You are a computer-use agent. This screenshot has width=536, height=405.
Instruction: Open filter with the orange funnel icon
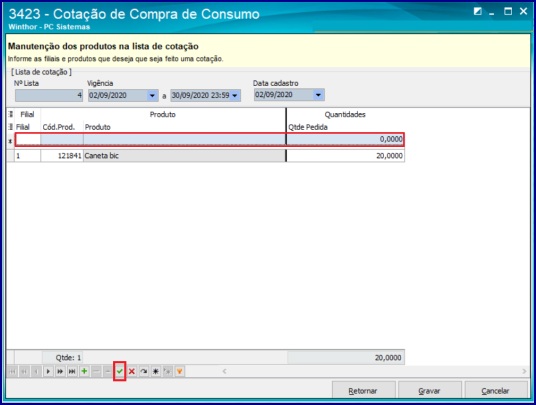click(179, 372)
